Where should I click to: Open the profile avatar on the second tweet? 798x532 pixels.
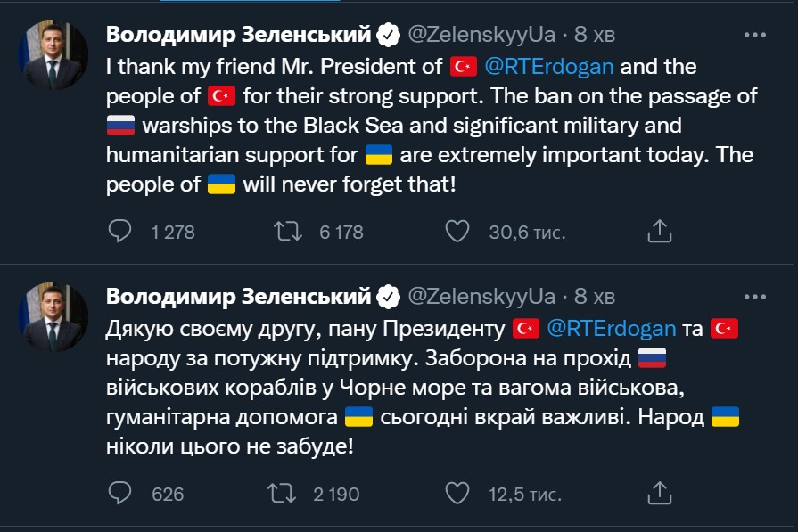click(x=53, y=317)
